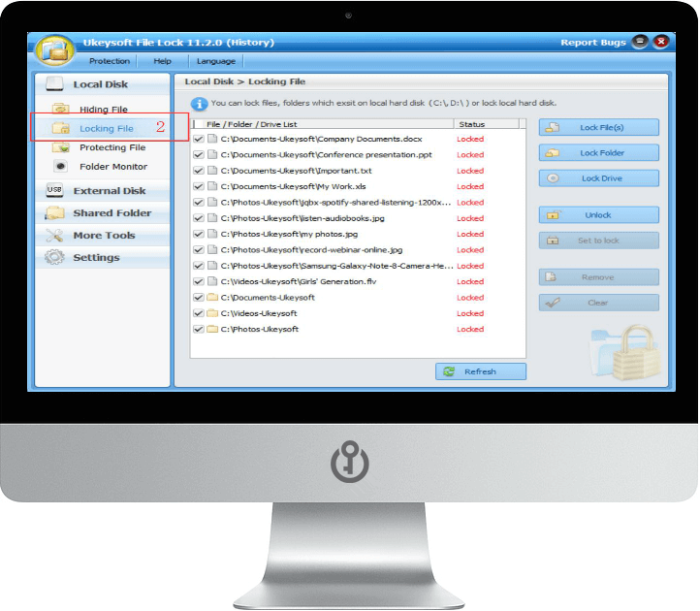Open the Help menu
This screenshot has width=700, height=611.
tap(163, 61)
